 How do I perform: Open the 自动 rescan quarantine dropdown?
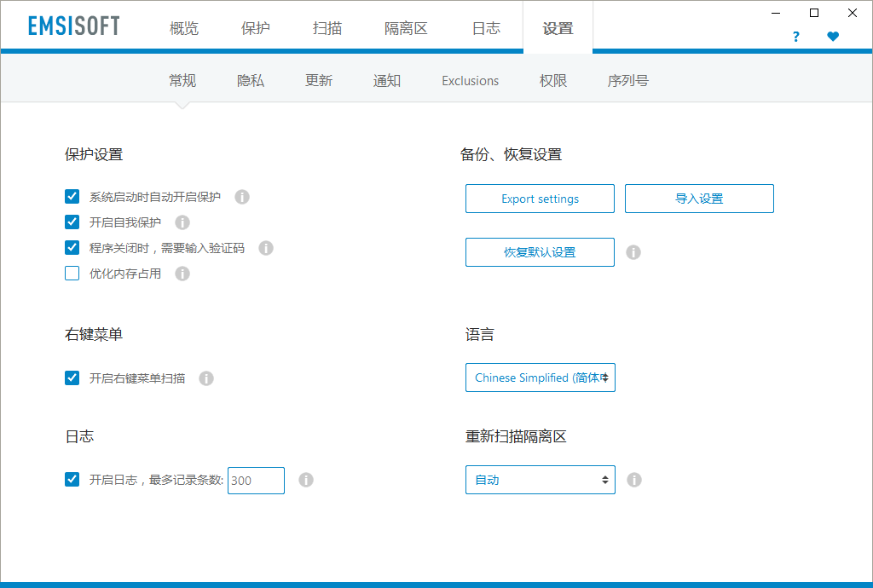coord(540,480)
